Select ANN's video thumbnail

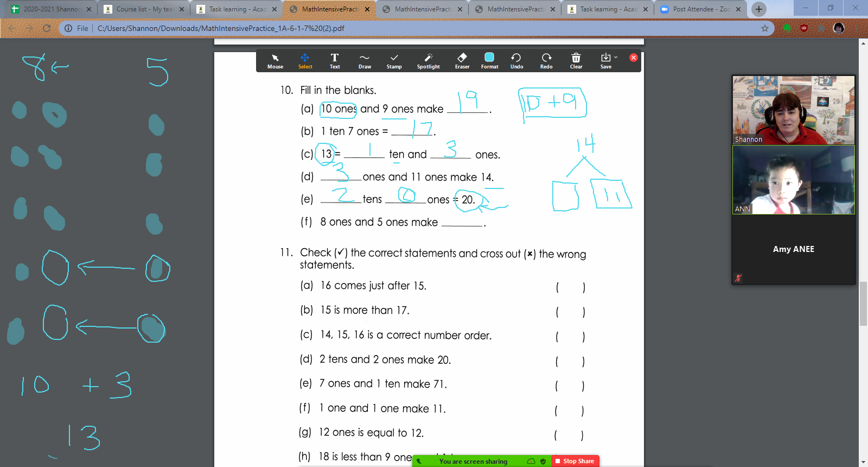pos(794,180)
